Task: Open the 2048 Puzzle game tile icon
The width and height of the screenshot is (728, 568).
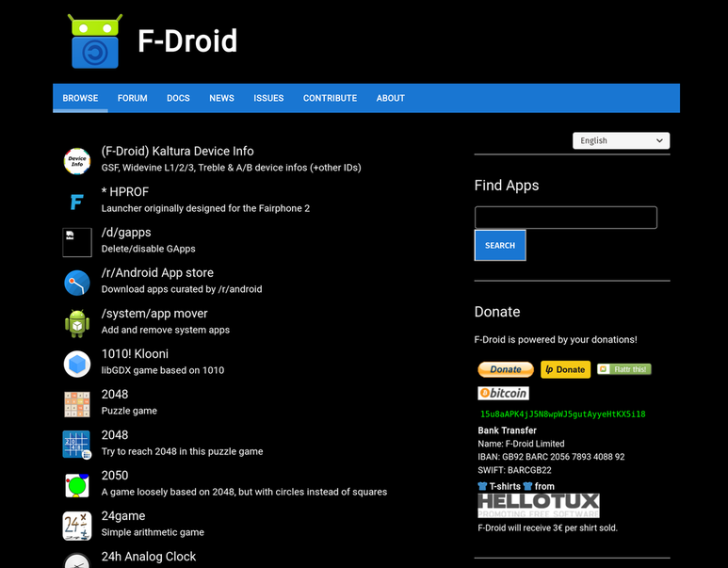Action: pyautogui.click(x=77, y=404)
